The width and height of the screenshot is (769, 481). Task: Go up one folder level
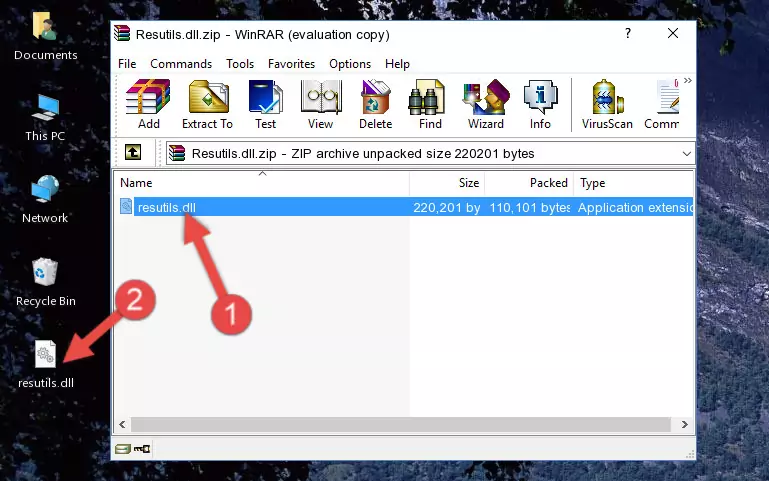pos(133,152)
